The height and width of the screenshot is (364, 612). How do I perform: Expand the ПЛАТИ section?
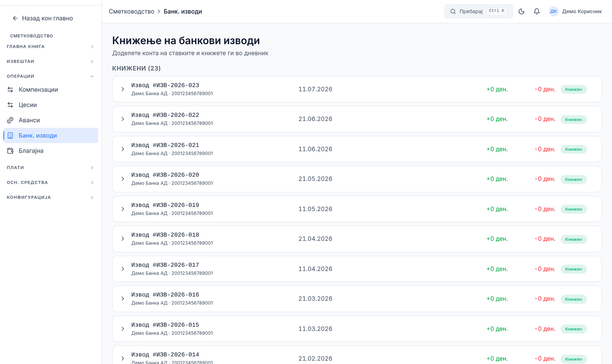(51, 168)
